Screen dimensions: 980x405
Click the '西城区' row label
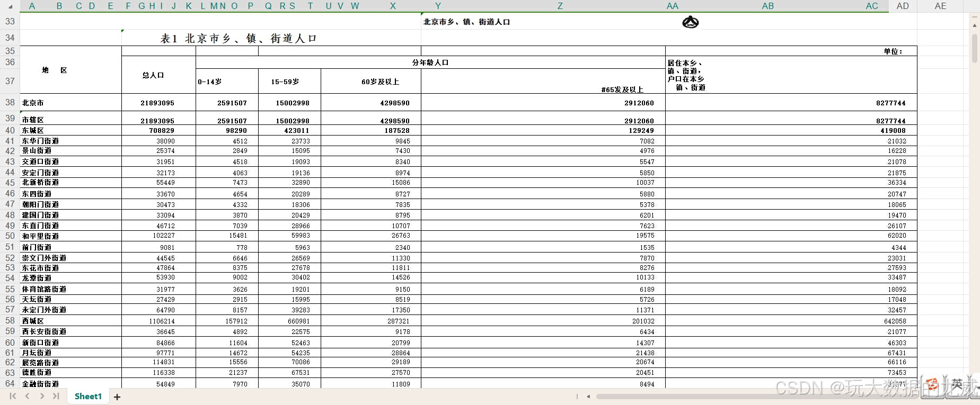33,321
